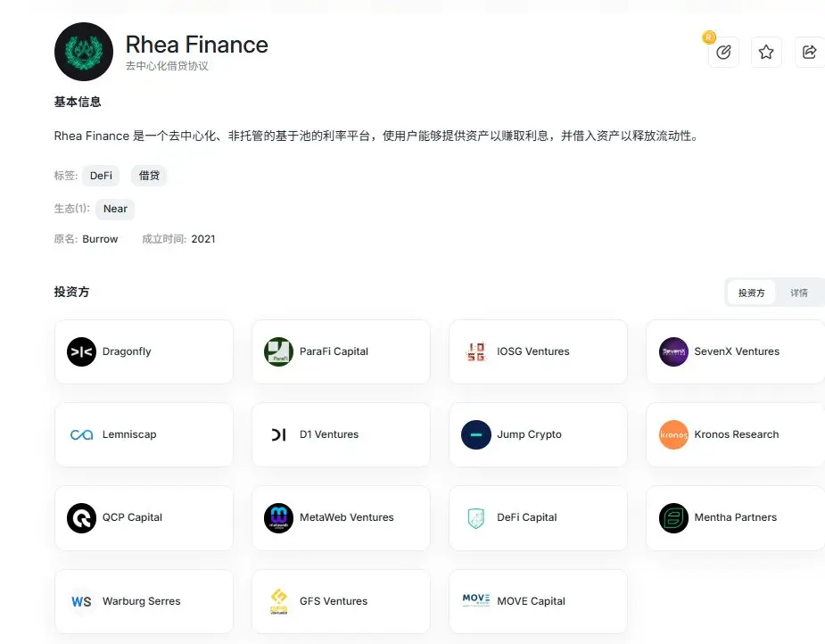
Task: Open the SevenX Ventures investor name
Action: 737,351
